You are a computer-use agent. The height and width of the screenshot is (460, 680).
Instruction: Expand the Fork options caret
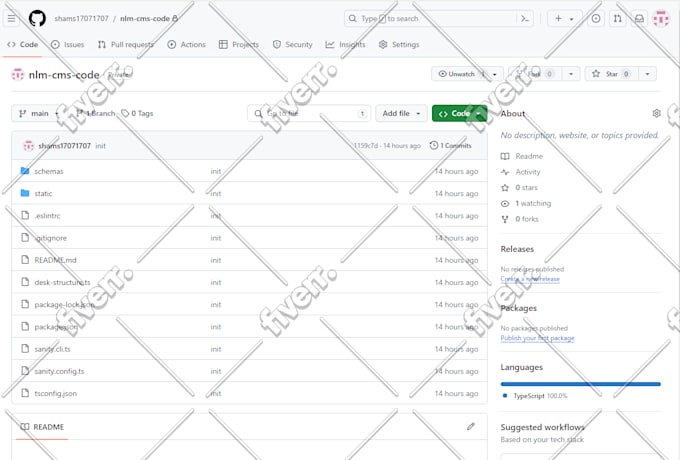571,74
